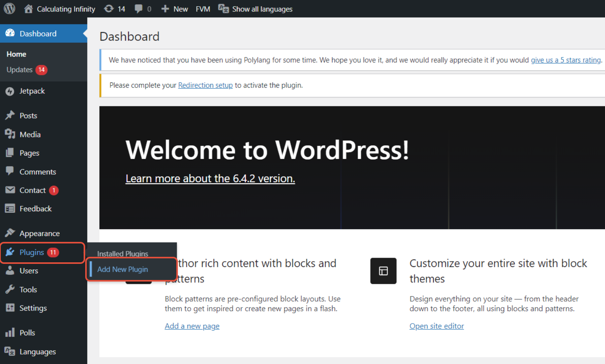Open the Appearance menu label
Viewport: 605px width, 364px height.
coord(40,233)
